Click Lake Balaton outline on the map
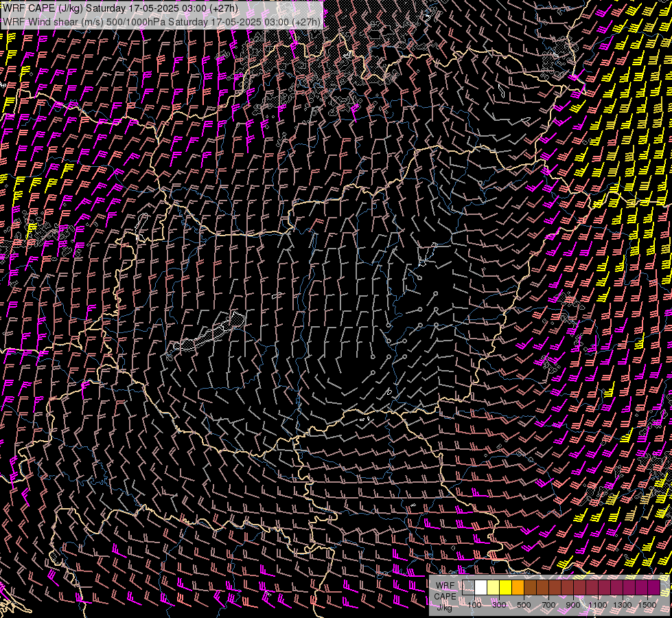 (208, 333)
